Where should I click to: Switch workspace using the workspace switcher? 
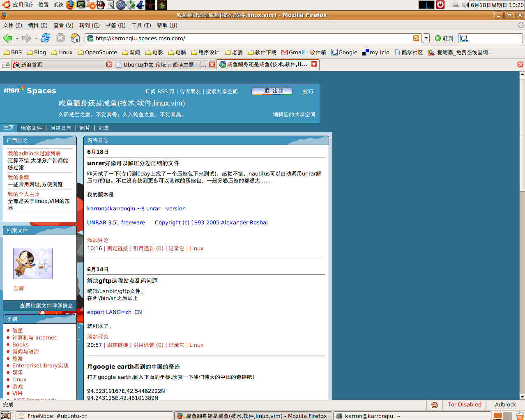click(x=503, y=416)
